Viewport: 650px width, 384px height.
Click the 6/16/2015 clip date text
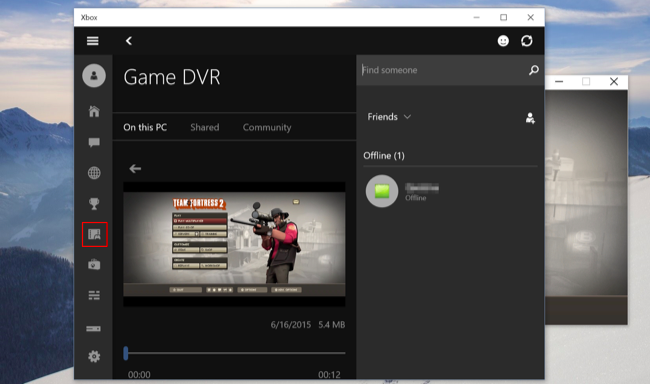[291, 325]
